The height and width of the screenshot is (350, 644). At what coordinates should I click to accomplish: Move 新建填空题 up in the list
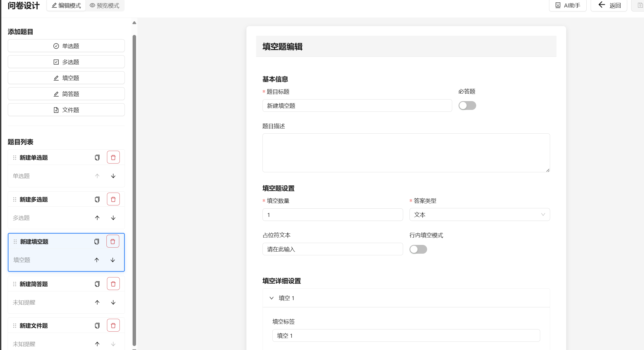coord(97,260)
